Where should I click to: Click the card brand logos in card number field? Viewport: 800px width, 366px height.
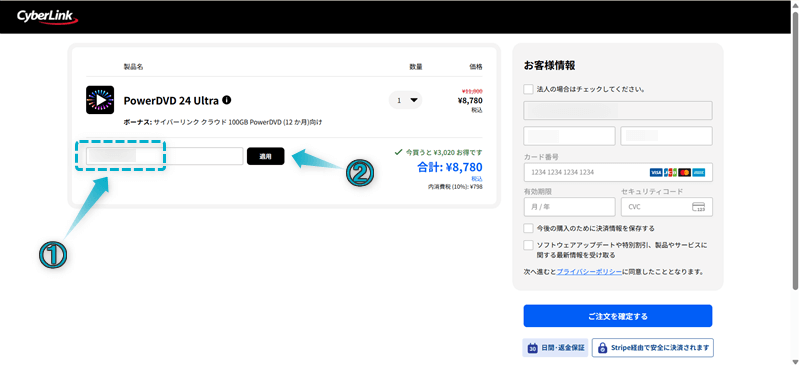pos(678,173)
